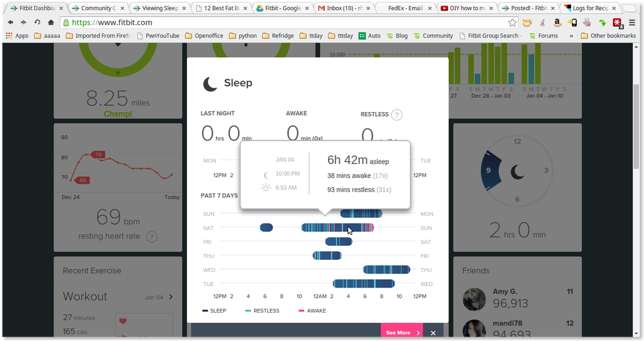
Task: Show more bookmarks with the chevron
Action: (x=571, y=35)
